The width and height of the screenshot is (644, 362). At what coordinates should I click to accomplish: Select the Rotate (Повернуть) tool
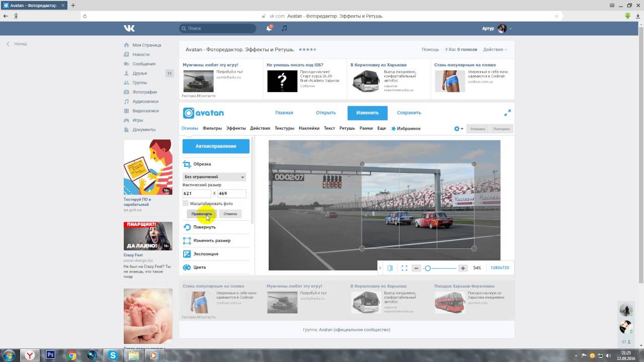204,227
